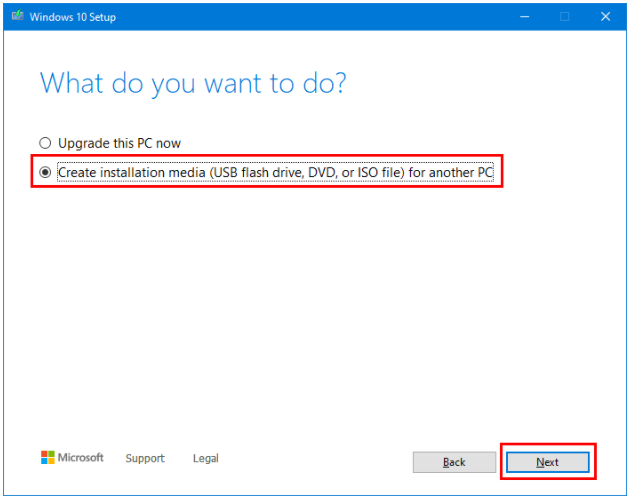Go back using the Back button

tap(454, 462)
